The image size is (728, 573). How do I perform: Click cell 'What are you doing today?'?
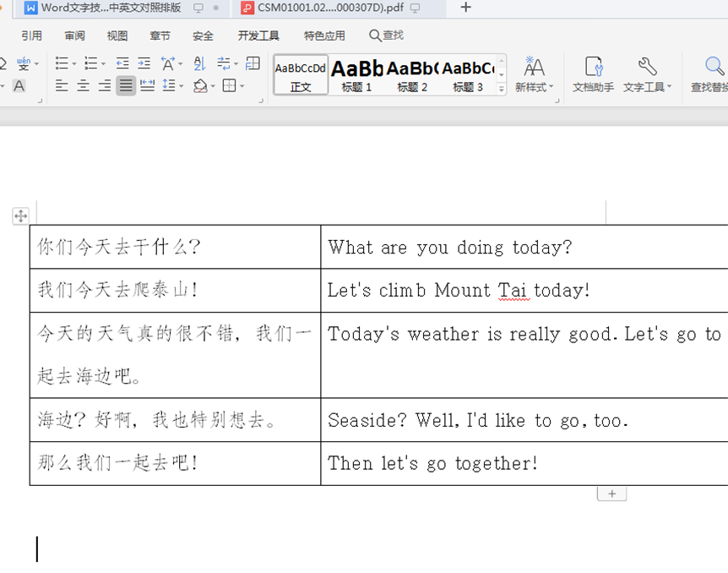pyautogui.click(x=524, y=247)
